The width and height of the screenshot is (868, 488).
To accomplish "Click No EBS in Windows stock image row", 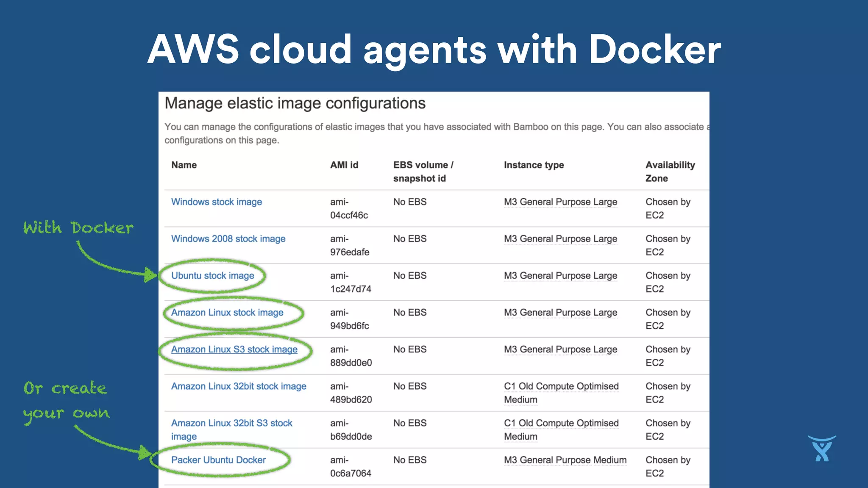I will tap(410, 202).
